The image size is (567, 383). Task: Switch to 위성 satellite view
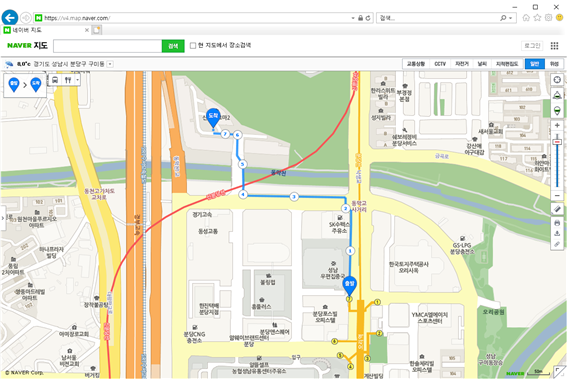[554, 64]
